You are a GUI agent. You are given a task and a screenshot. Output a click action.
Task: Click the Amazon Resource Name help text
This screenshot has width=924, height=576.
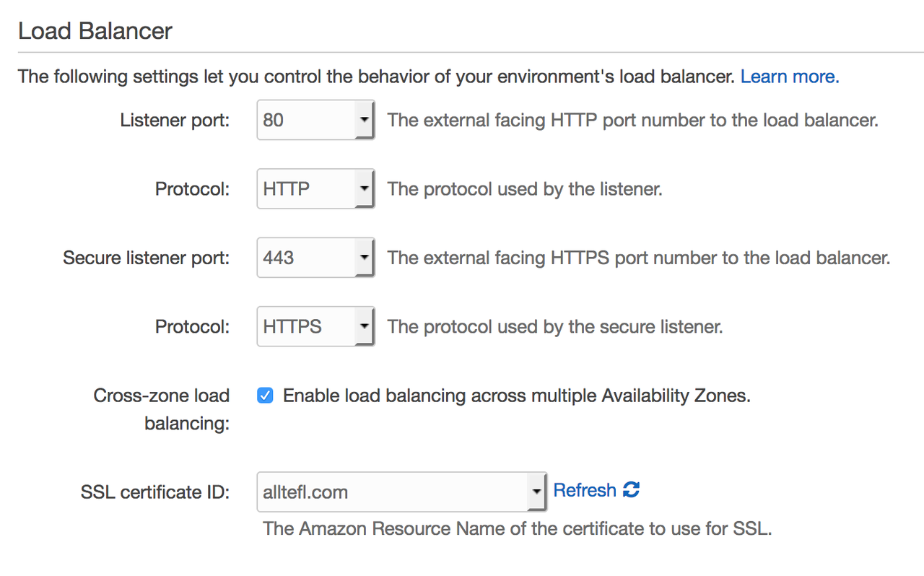[x=518, y=528]
